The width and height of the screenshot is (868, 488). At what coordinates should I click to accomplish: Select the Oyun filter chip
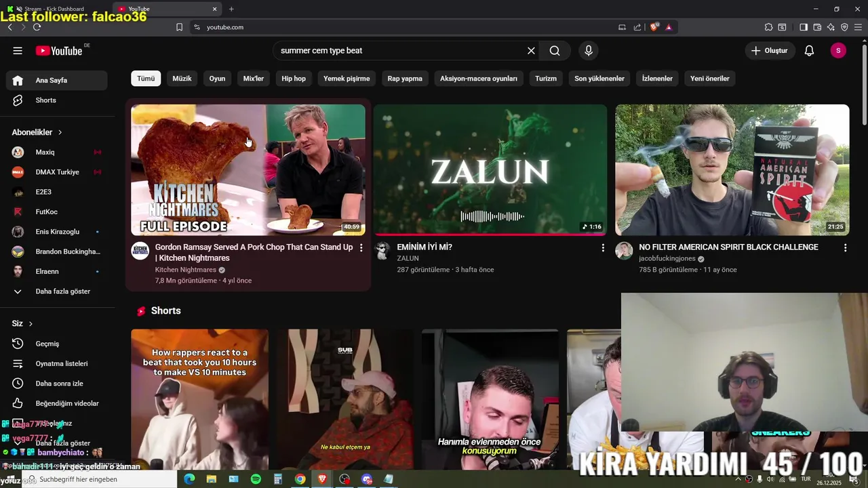coord(217,79)
